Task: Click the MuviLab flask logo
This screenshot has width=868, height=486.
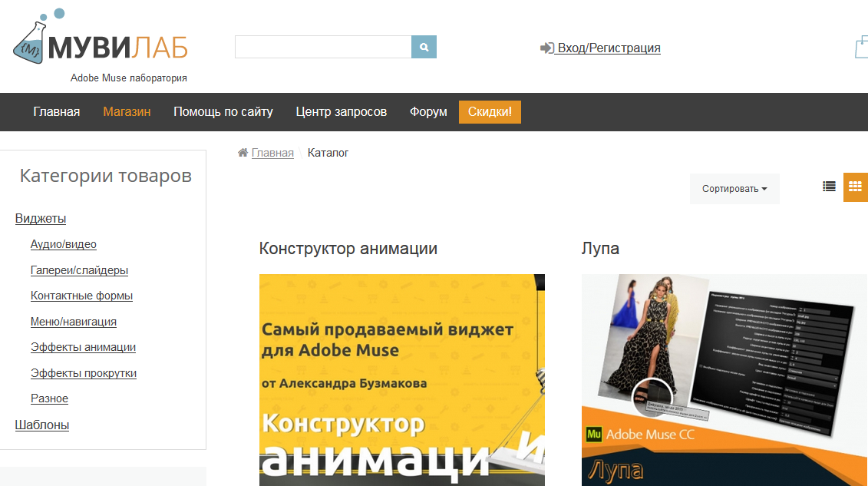Action: coord(31,43)
